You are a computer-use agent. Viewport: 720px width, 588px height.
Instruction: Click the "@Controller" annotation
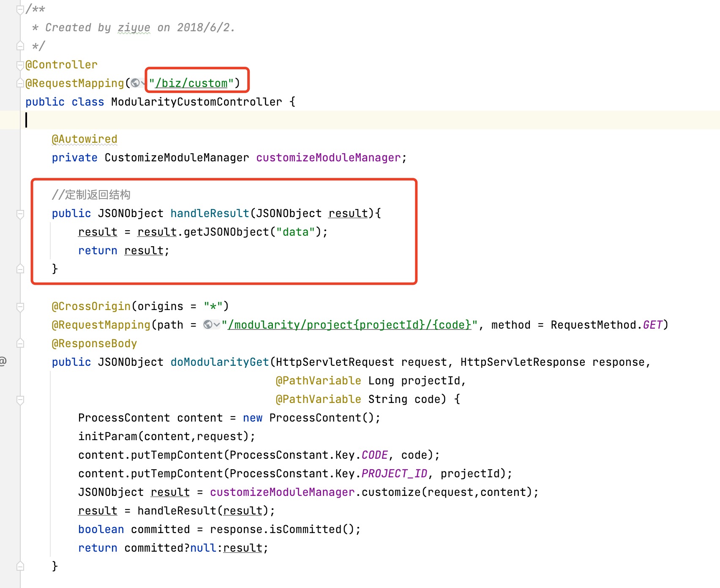coord(61,65)
